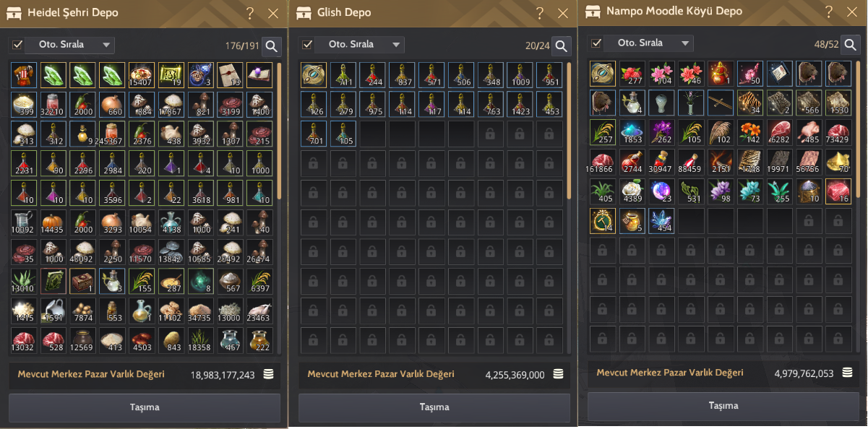
Task: Toggle Oto. Sırala checkbox in Nampo Moodle Depo
Action: tap(596, 43)
